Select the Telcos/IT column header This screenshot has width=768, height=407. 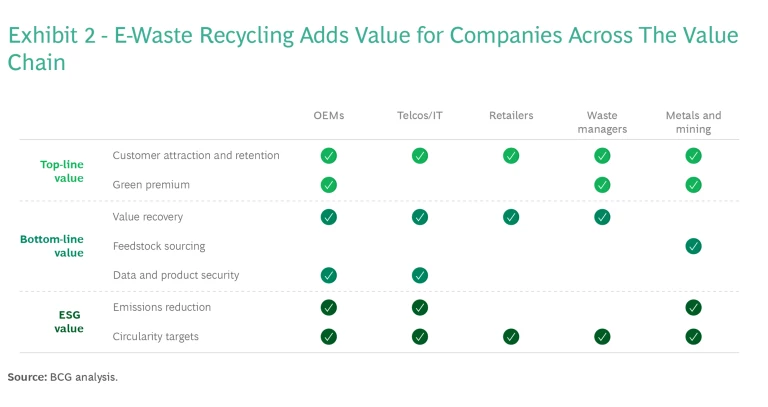coord(420,116)
